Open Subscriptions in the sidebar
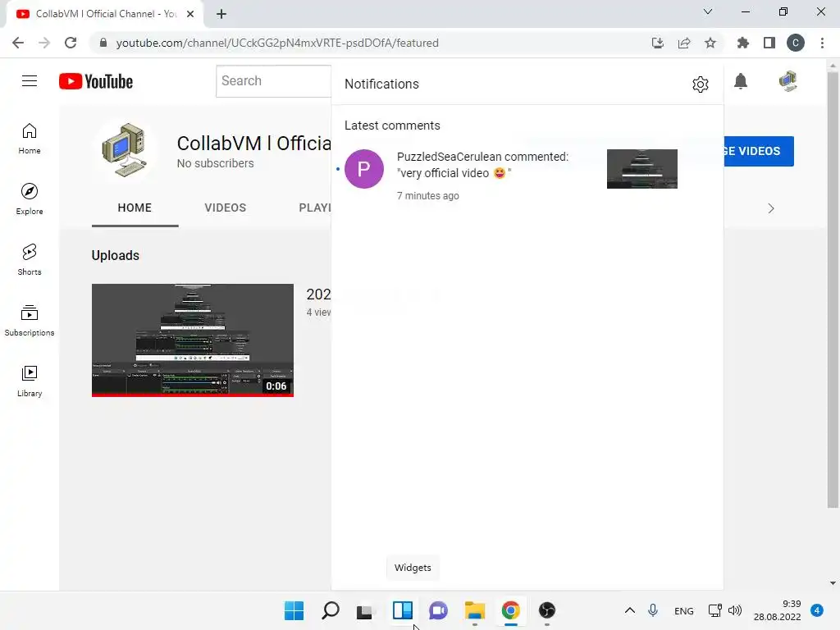 [x=30, y=321]
